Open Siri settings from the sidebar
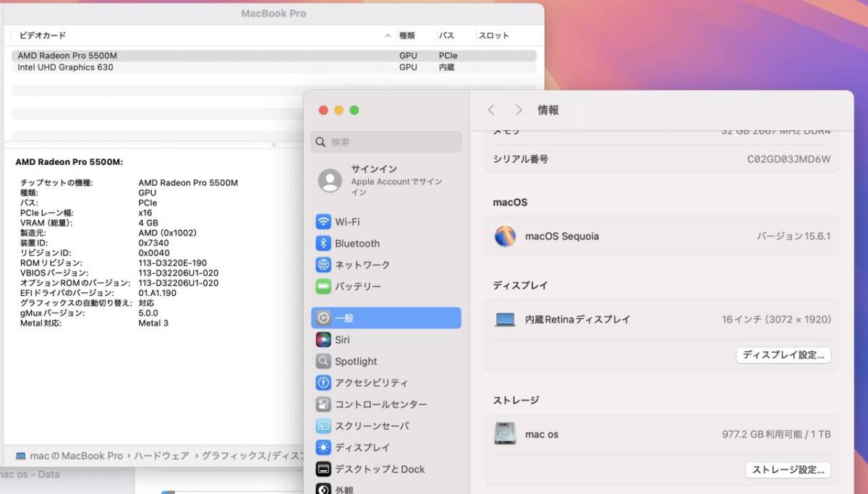The height and width of the screenshot is (494, 868). [344, 339]
